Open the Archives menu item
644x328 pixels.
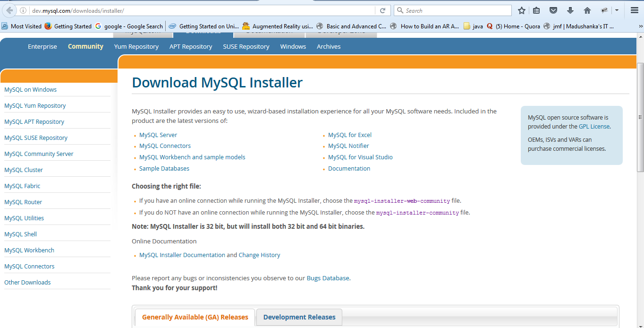pyautogui.click(x=329, y=46)
